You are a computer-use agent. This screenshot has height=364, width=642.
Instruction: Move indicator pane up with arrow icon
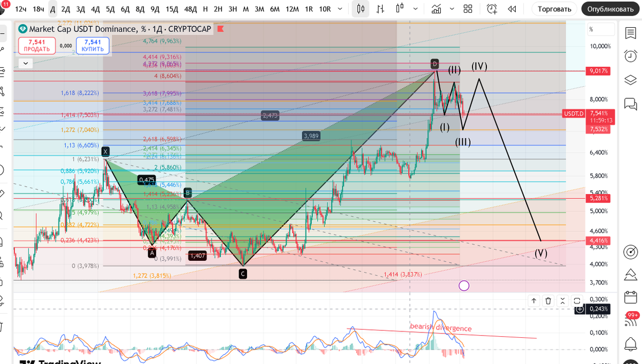534,301
